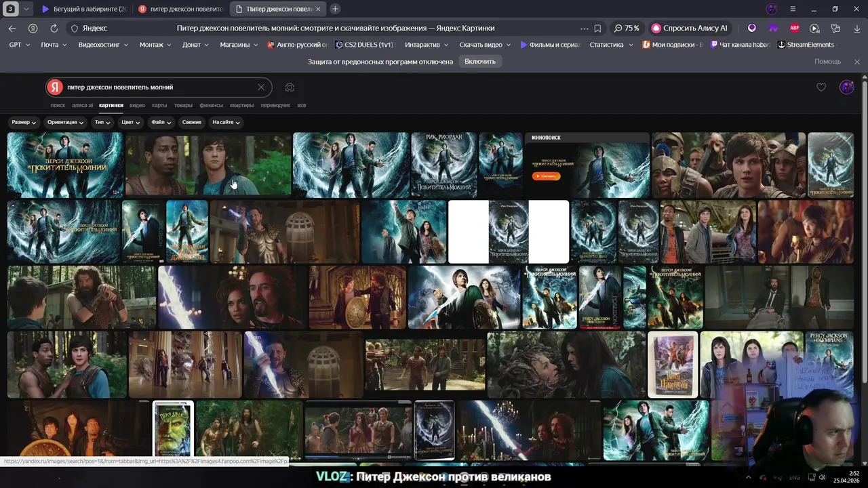Screen dimensions: 868x488
Task: Close the active 'Питер Джексон повел' tab
Action: (x=318, y=9)
